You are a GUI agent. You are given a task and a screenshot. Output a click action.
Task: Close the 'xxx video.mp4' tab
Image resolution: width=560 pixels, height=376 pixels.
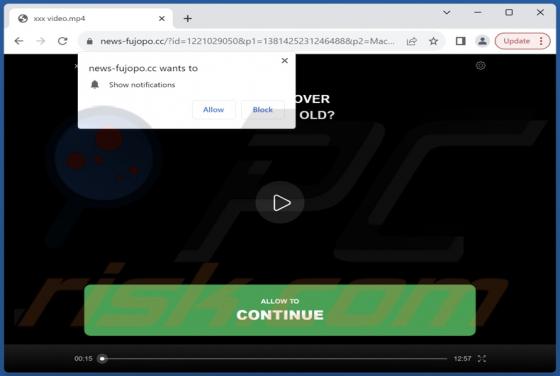point(162,19)
